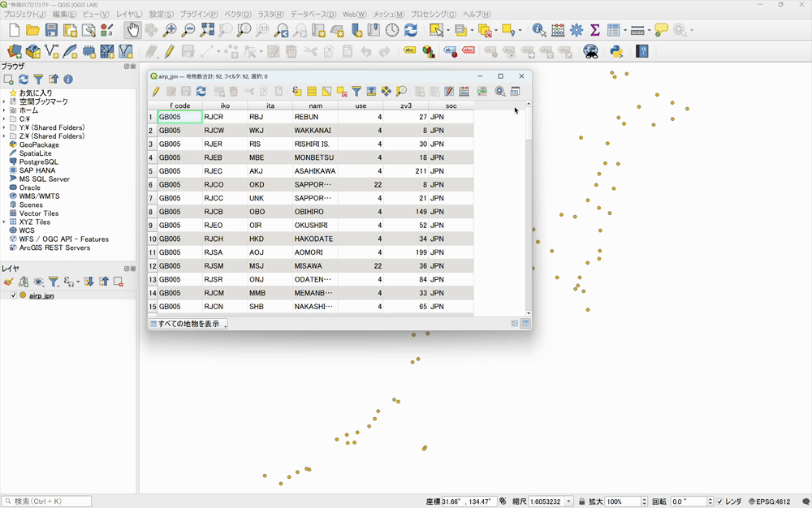Click the EPSG:4612 CRS button

pos(769,502)
